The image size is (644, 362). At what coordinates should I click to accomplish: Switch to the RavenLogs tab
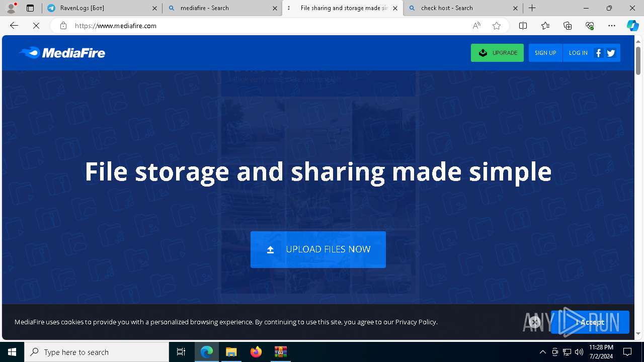click(102, 8)
